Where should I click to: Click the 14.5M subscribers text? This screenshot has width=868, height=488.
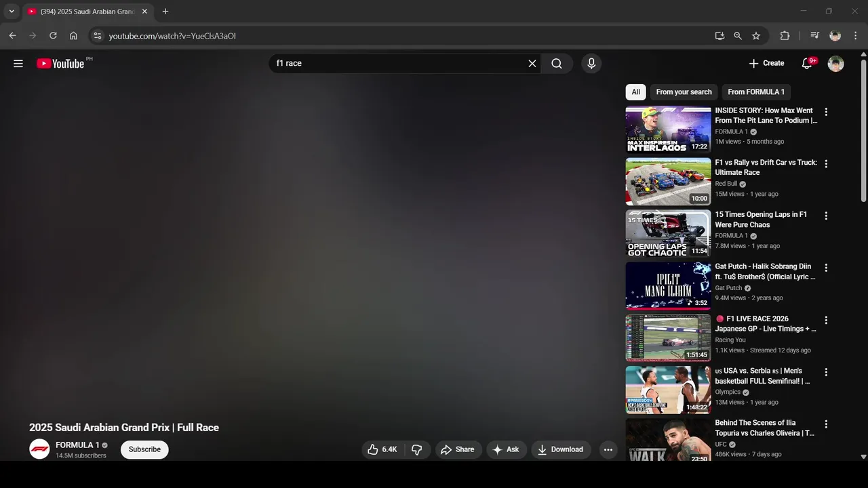[x=81, y=455]
